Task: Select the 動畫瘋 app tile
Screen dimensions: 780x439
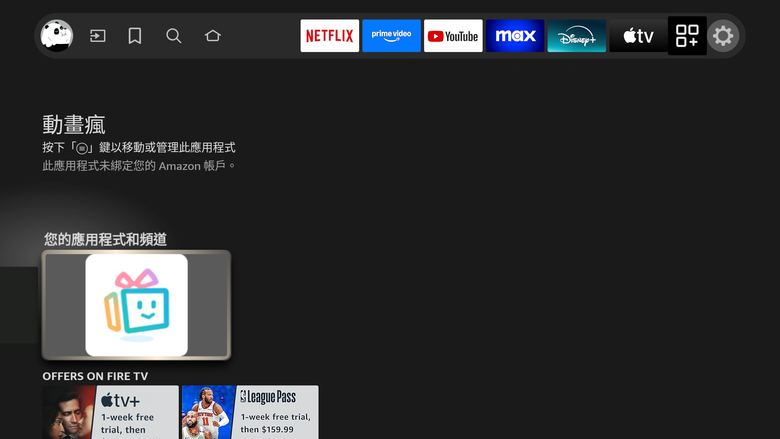Action: pos(136,305)
